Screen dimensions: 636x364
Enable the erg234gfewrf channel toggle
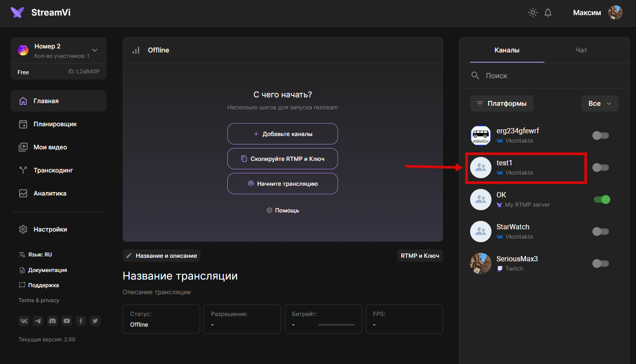(600, 136)
